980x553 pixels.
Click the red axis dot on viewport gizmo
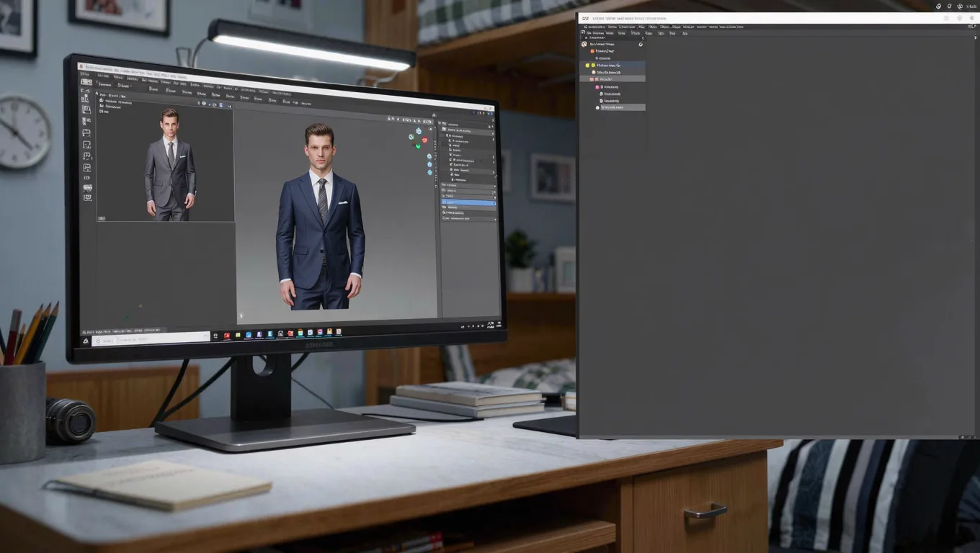pyautogui.click(x=424, y=140)
